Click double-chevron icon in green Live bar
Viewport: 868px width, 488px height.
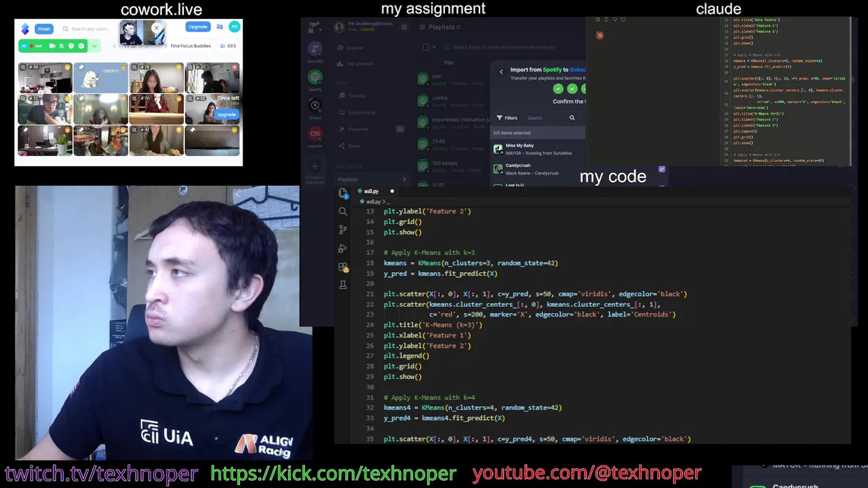coord(62,46)
